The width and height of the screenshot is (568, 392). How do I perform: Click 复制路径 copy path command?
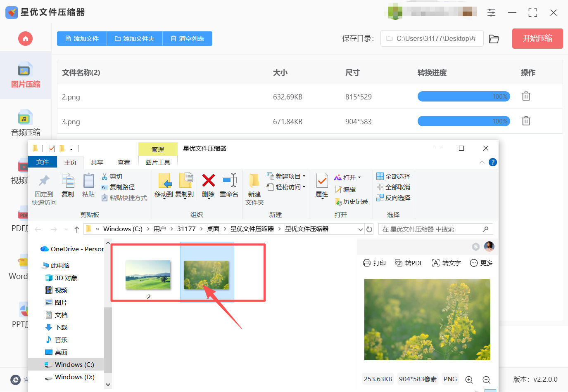(118, 187)
